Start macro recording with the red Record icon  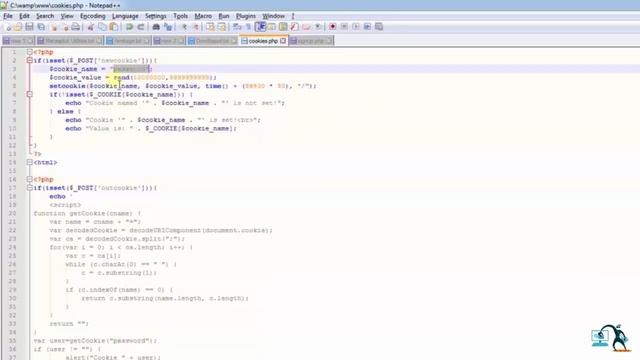click(332, 27)
